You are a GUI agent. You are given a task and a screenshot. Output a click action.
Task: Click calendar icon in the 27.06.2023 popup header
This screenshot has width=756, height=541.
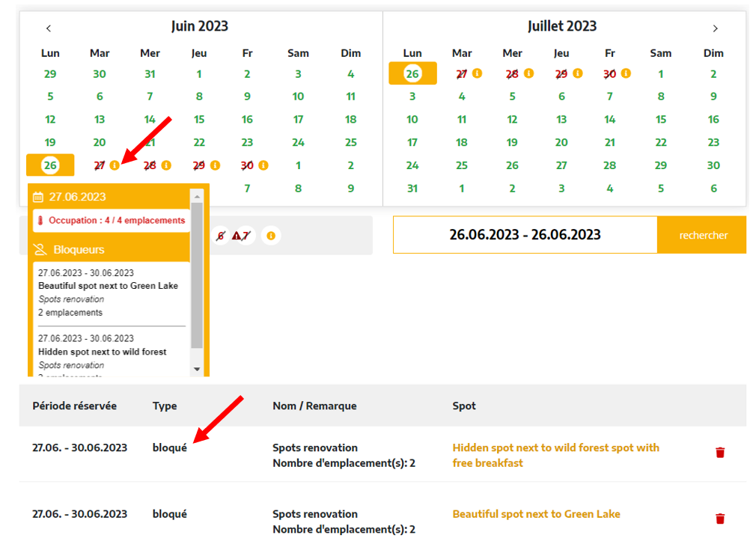click(39, 197)
